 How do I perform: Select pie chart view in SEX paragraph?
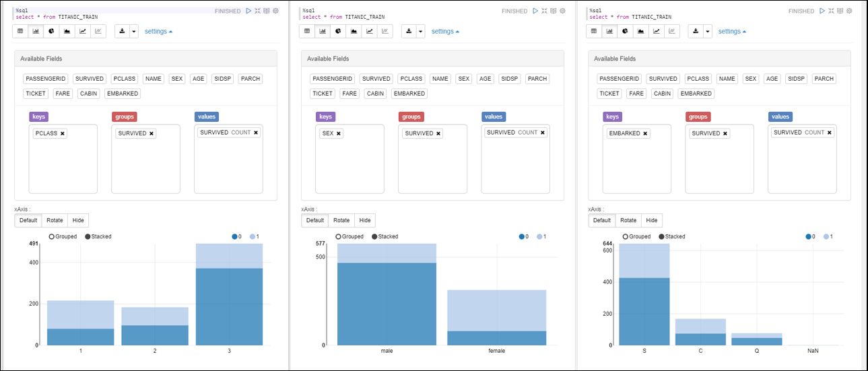click(338, 31)
